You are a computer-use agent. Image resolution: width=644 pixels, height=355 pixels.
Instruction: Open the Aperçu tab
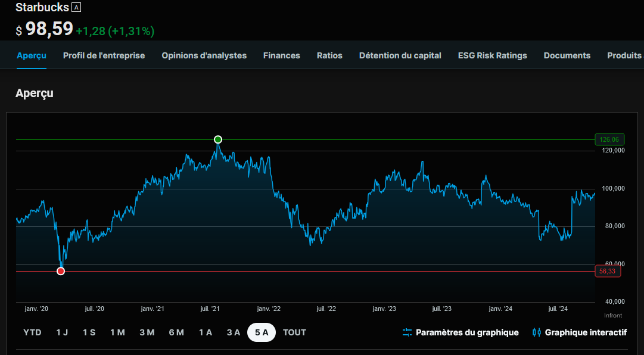pyautogui.click(x=32, y=55)
